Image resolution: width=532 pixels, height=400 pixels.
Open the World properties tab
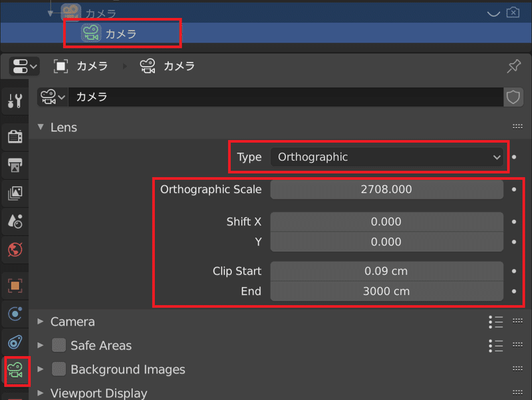point(15,250)
